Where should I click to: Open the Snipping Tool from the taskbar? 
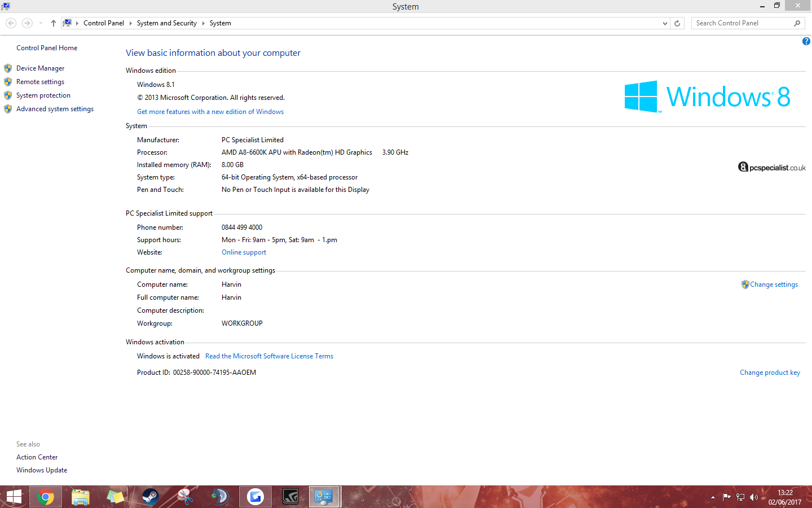point(186,497)
